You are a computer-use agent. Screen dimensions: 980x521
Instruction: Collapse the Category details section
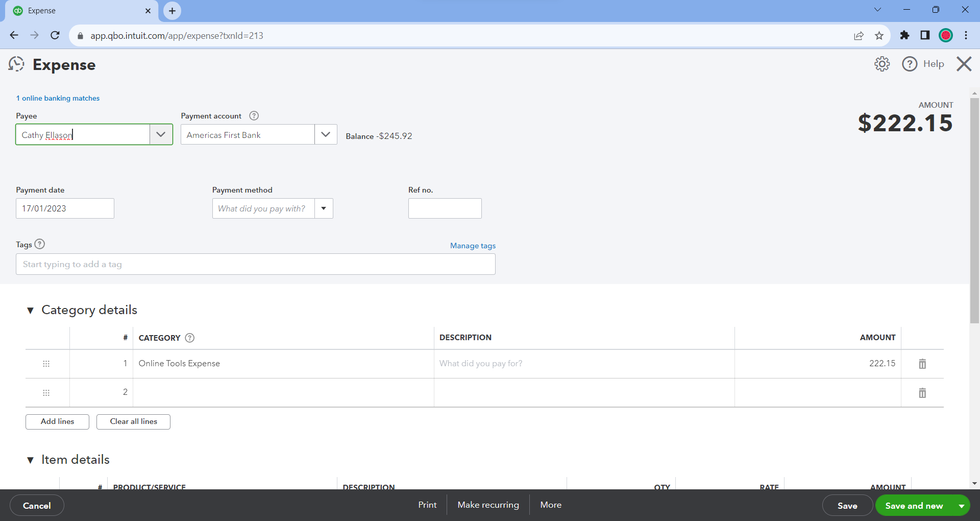30,311
